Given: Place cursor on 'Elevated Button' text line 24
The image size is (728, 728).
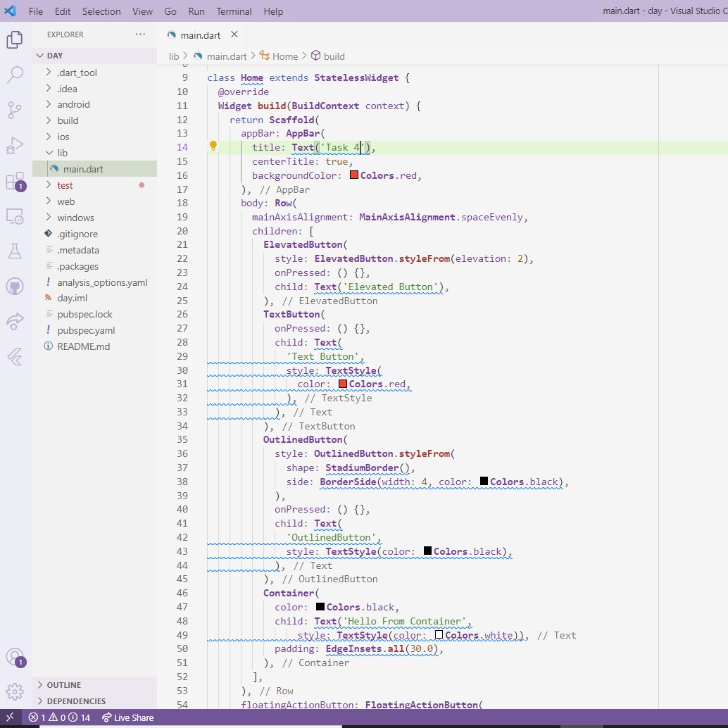Looking at the screenshot, I should click(x=390, y=287).
